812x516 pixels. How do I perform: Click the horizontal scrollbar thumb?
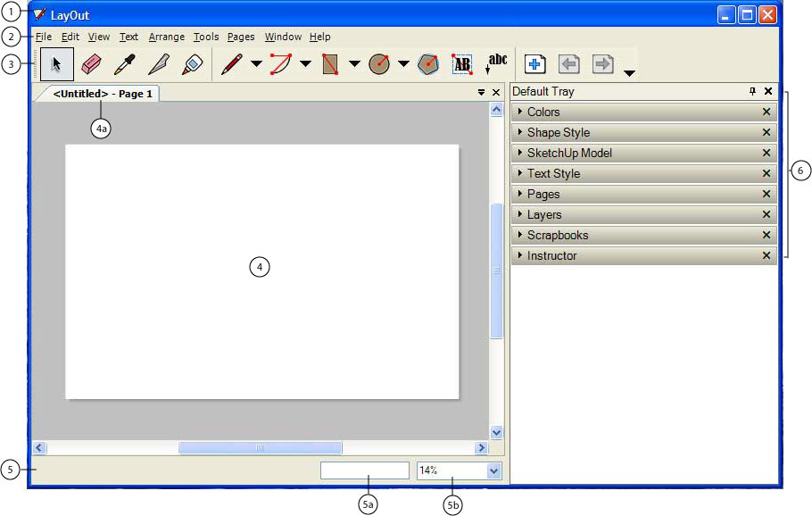pos(260,447)
